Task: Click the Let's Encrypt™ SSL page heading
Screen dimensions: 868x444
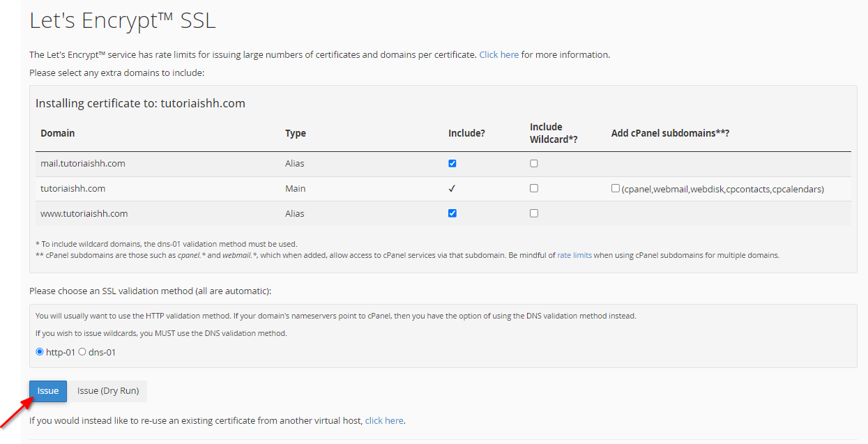Action: [x=123, y=21]
